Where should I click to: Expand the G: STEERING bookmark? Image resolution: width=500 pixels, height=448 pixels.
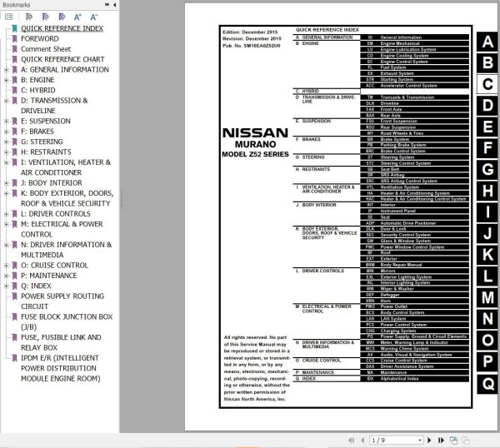(7, 142)
